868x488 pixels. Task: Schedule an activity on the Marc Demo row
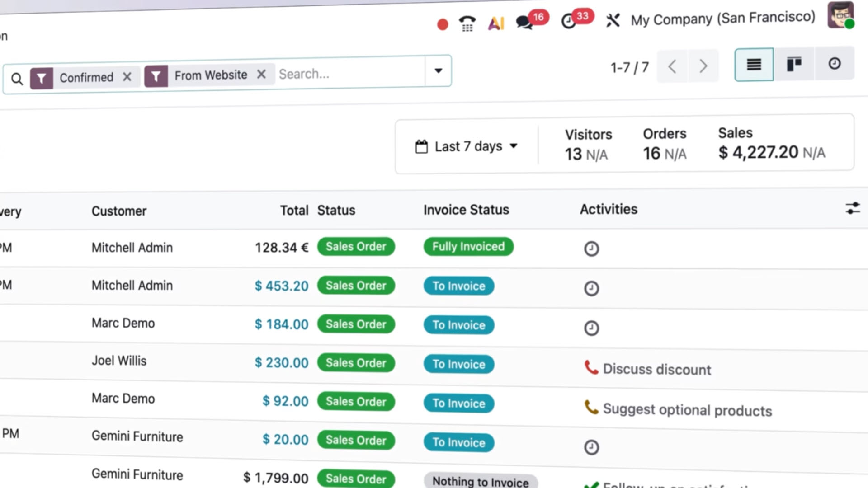coord(591,328)
